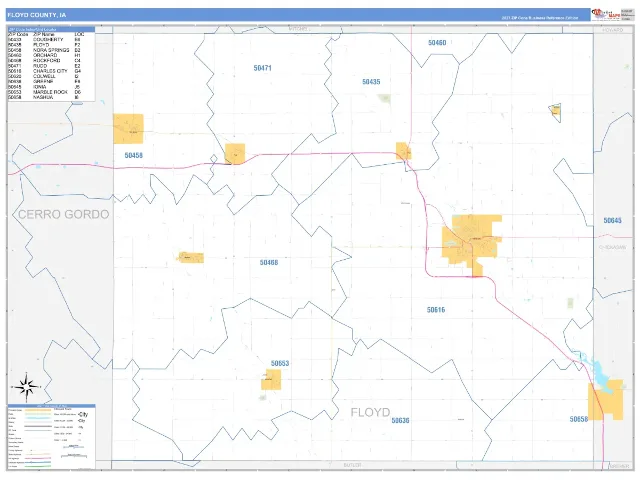Click the "BUTLER" county label at the bottom edge
The image size is (640, 480).
point(352,465)
